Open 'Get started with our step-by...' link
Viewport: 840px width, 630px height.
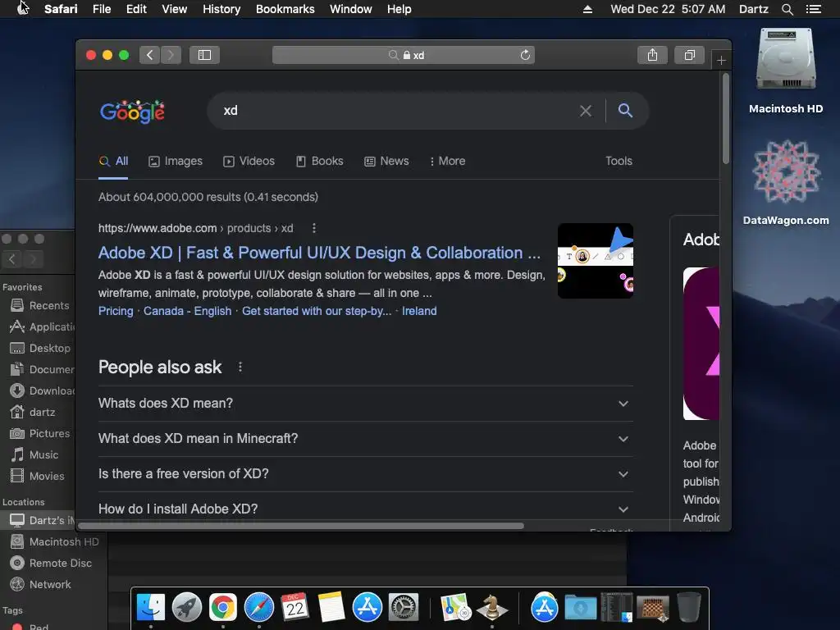pos(317,311)
